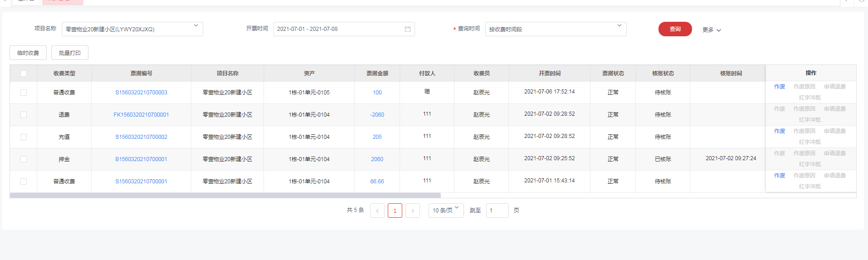Click the red 查询 search button

(675, 29)
